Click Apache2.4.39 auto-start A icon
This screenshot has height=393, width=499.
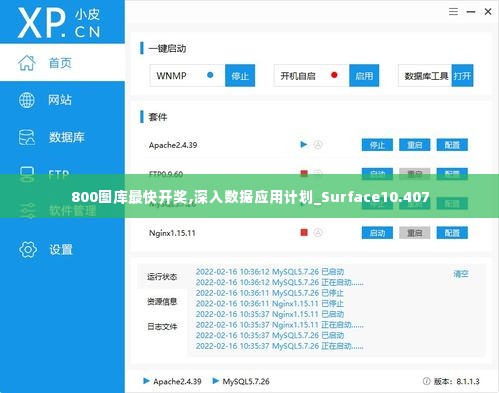coord(318,145)
